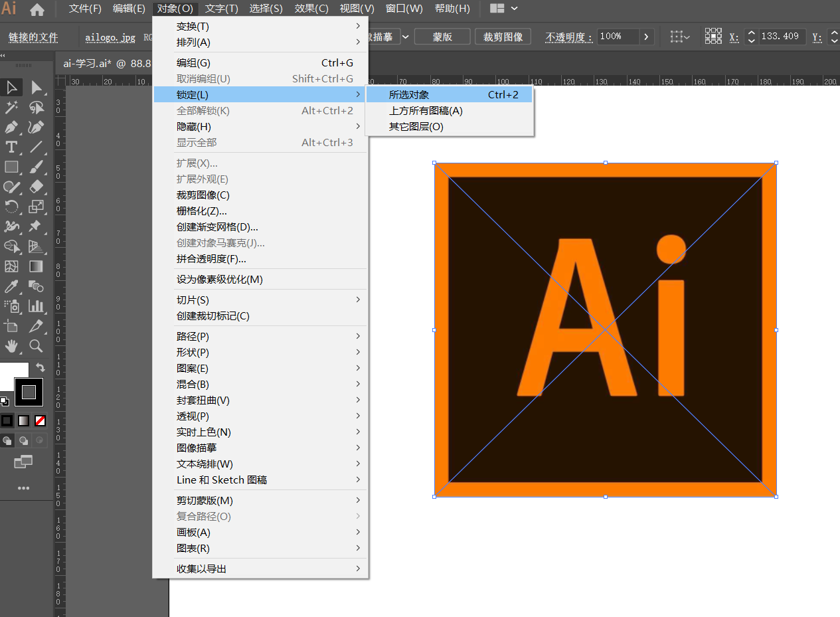Select the Slice tool
Viewport: 840px width, 617px height.
tap(37, 326)
